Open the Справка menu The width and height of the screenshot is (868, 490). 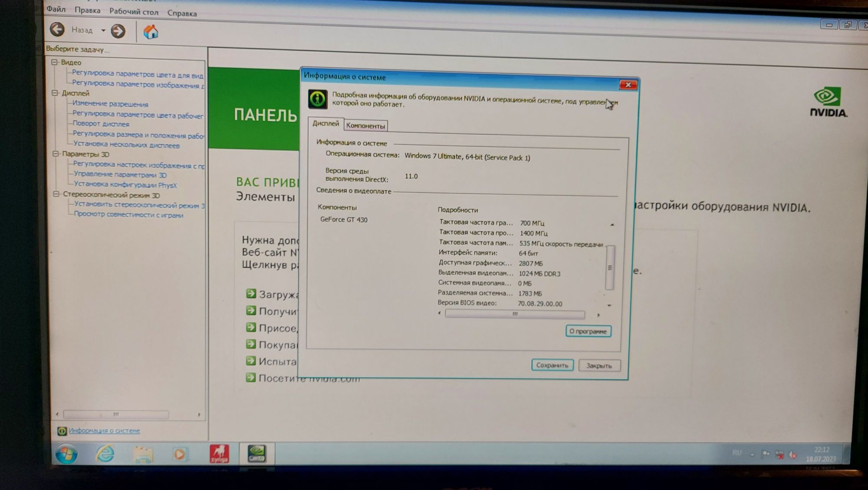pyautogui.click(x=182, y=13)
